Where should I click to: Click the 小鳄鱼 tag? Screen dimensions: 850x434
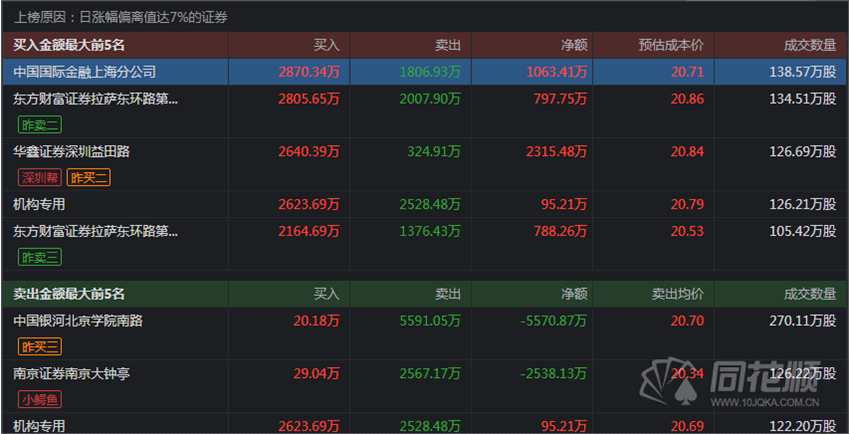(x=40, y=400)
